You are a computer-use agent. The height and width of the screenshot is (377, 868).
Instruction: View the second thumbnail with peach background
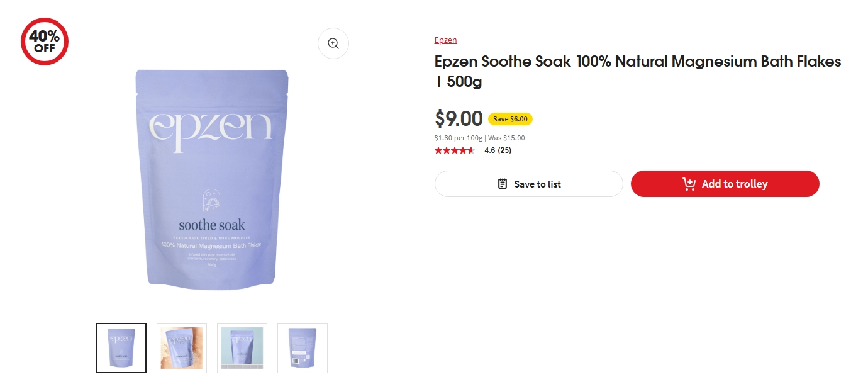point(182,347)
